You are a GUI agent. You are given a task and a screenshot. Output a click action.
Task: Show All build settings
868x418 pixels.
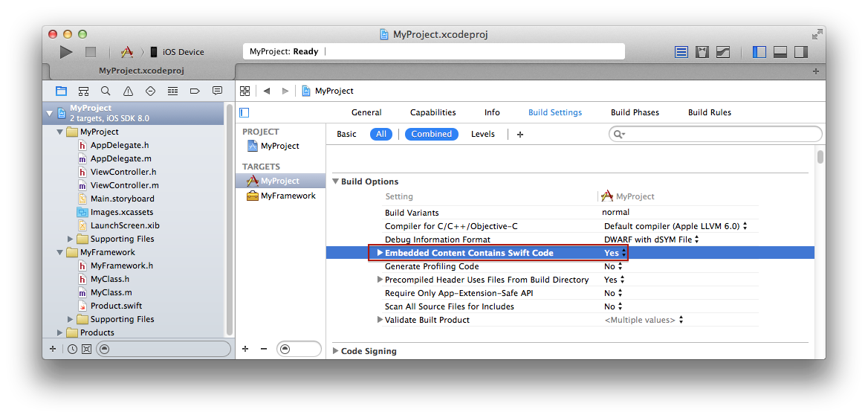tap(380, 134)
